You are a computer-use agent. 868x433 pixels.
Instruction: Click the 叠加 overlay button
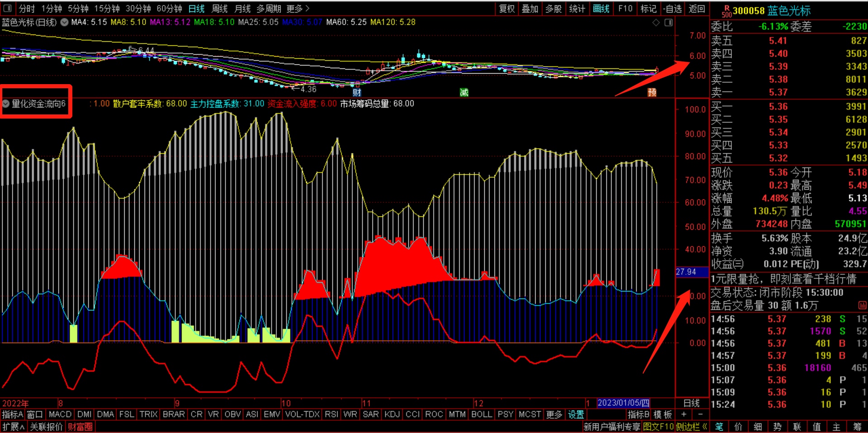530,9
